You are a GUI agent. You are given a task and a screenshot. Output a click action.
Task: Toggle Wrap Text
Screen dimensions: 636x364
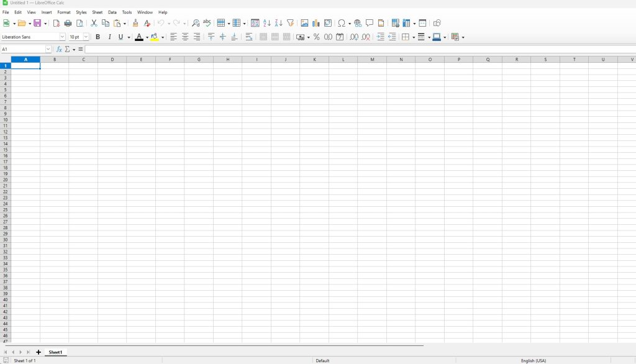click(249, 37)
